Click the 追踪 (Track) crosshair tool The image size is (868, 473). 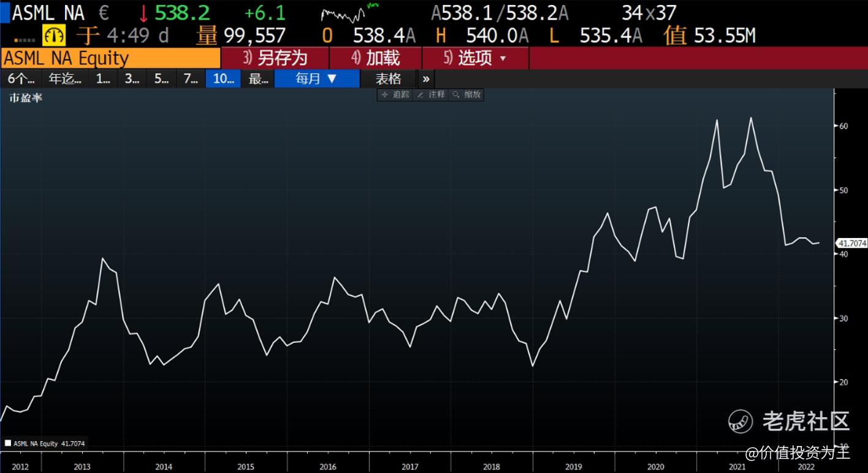(x=395, y=94)
